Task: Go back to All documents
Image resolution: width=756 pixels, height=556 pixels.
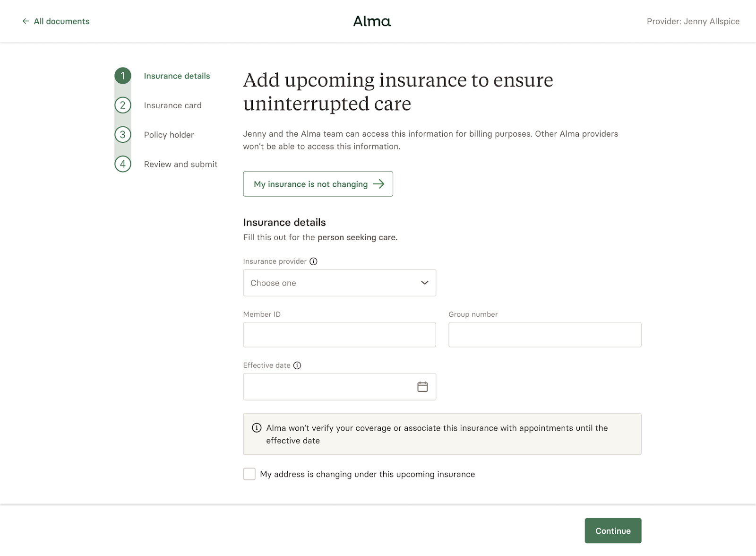Action: click(x=56, y=21)
